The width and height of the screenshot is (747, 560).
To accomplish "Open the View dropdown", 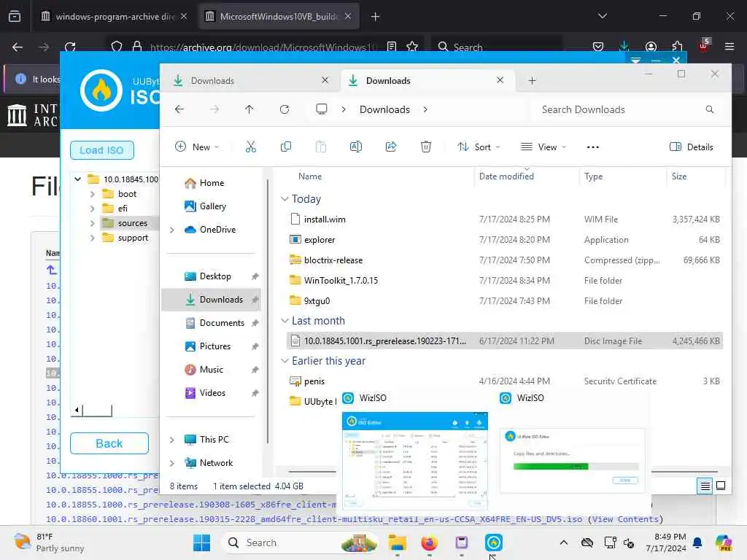I will [543, 147].
